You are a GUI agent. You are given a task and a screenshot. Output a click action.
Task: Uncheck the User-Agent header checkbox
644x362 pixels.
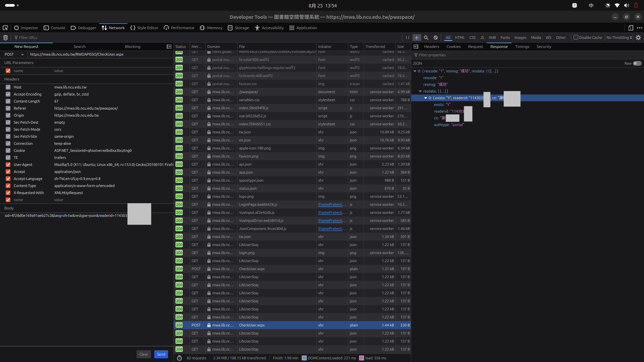click(8, 165)
